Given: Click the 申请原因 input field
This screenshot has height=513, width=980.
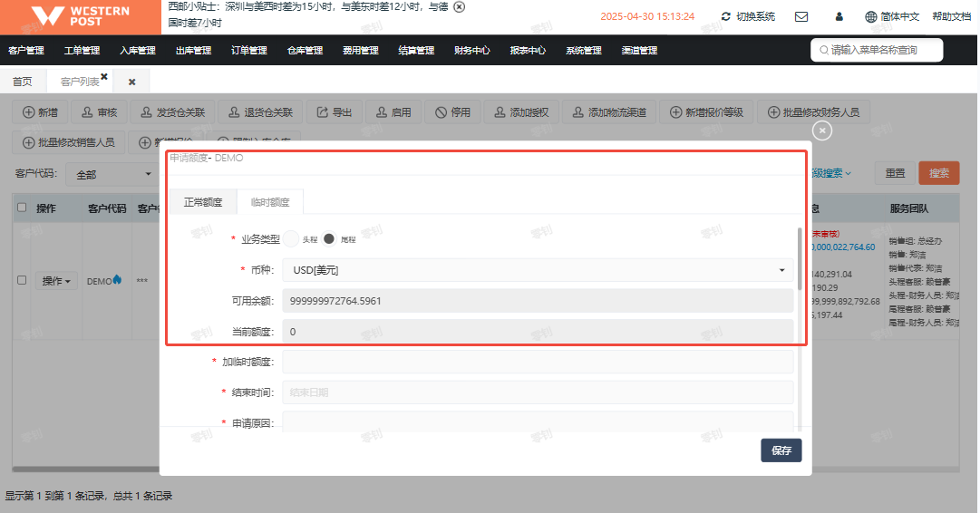Looking at the screenshot, I should pyautogui.click(x=538, y=421).
